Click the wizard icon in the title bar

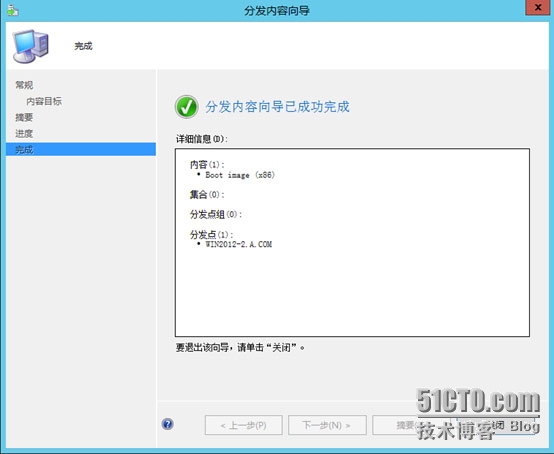pos(13,10)
